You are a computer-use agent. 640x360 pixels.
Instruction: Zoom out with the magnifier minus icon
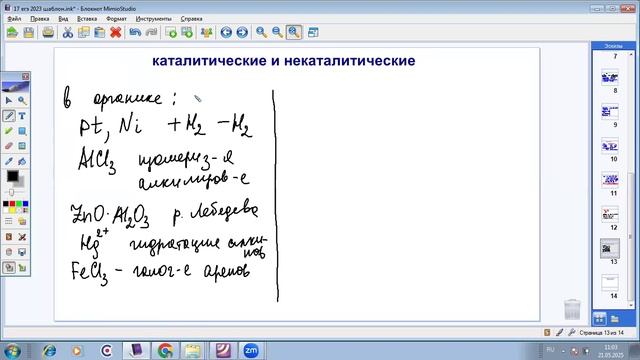pyautogui.click(x=278, y=32)
